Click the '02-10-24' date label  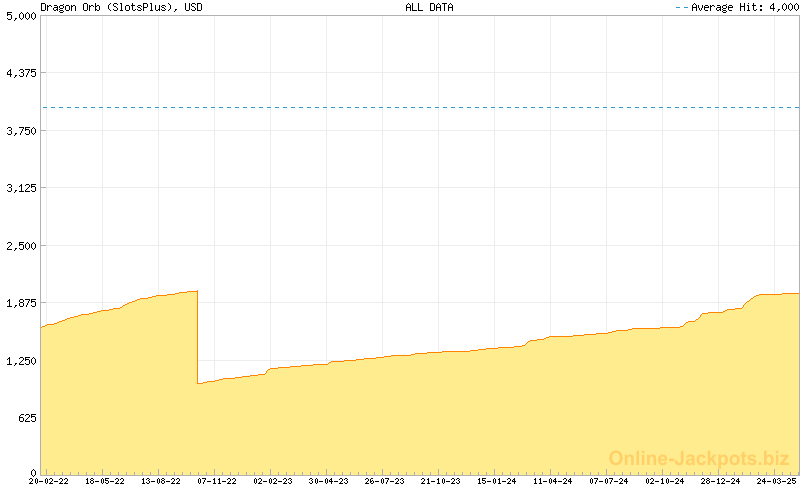(665, 481)
